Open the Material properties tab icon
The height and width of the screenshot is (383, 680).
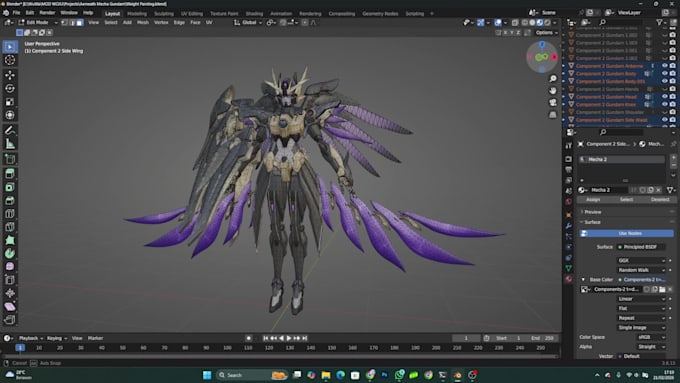pyautogui.click(x=569, y=279)
